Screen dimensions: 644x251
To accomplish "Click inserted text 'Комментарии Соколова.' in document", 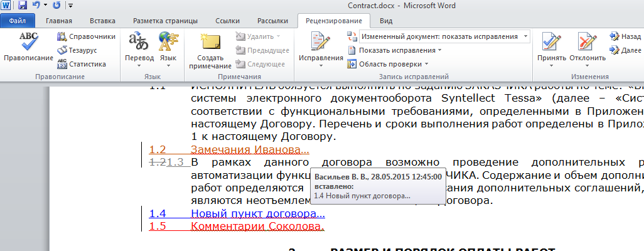I will (257, 226).
